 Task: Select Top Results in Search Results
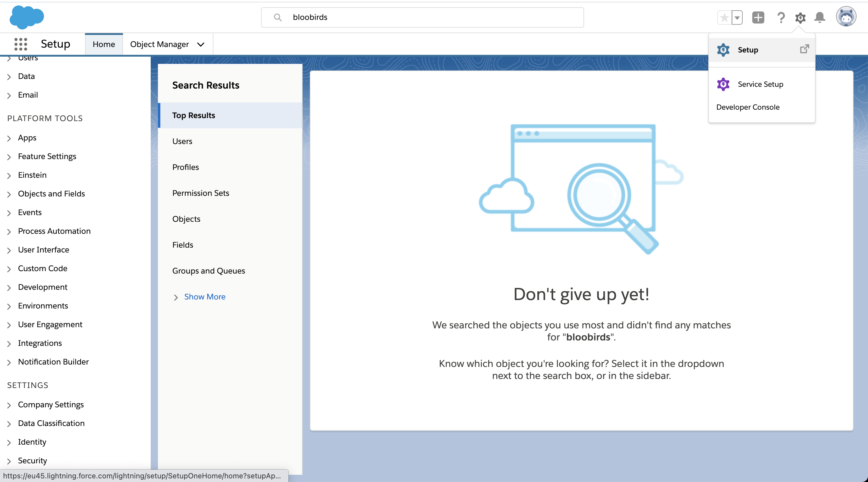coord(230,115)
